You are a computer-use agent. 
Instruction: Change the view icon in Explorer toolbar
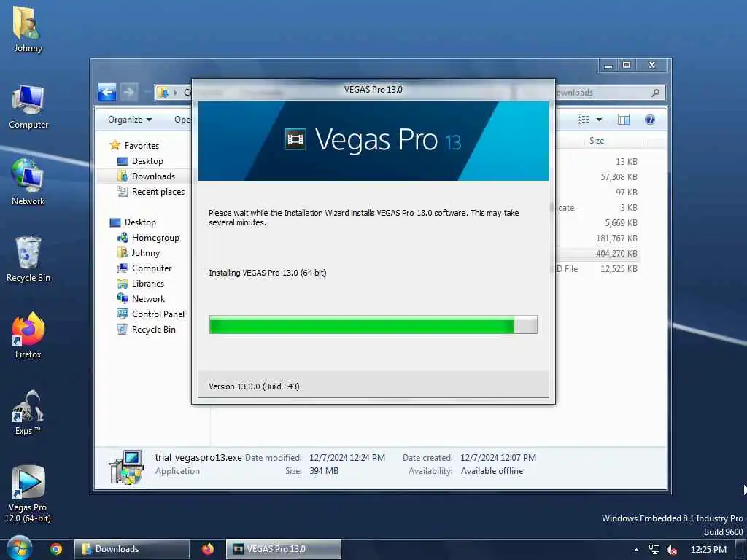[583, 120]
